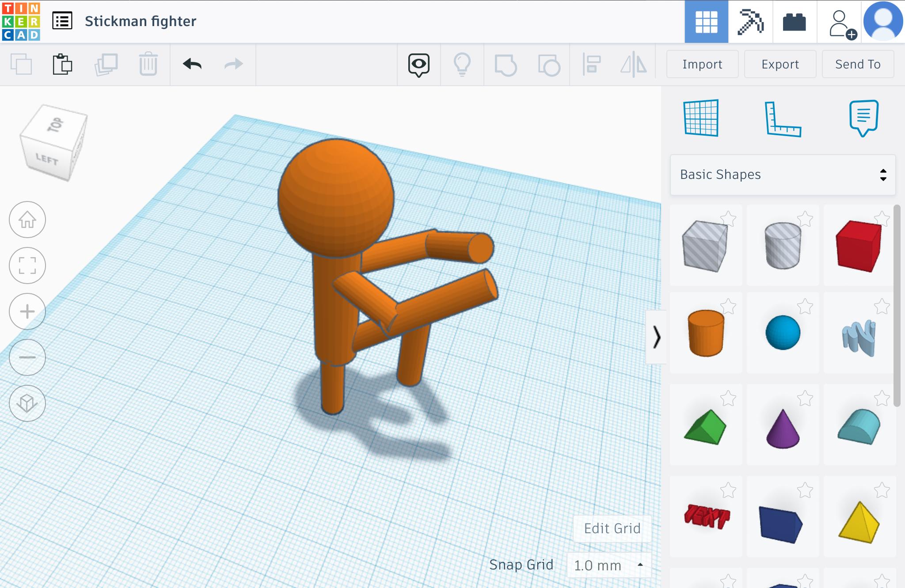Switch between perspective and orthographic view
Viewport: 905px width, 588px height.
coord(27,403)
